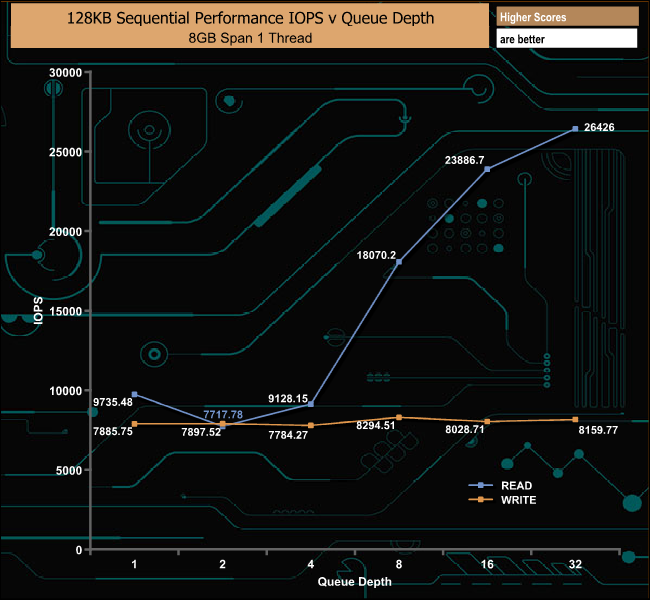
Task: Select the READ marker at 9128.15
Action: click(x=311, y=404)
